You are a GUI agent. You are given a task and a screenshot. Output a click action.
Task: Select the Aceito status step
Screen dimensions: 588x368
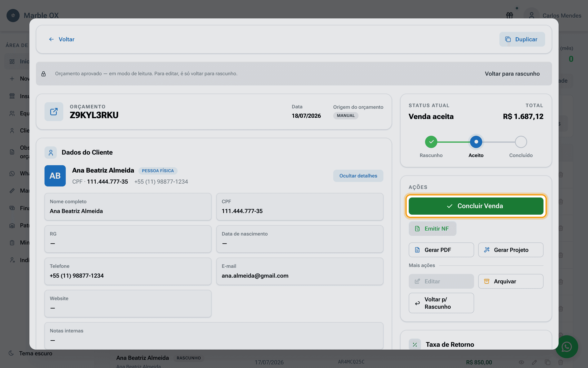coord(476,142)
